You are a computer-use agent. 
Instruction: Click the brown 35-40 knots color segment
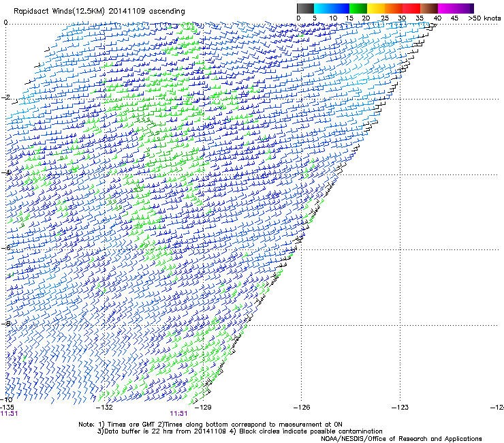[x=429, y=8]
